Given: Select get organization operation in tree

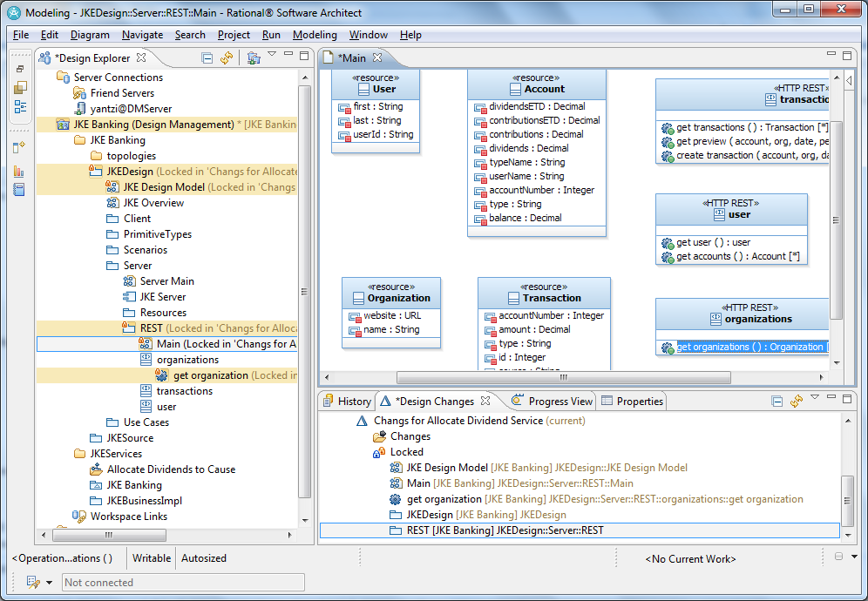Looking at the screenshot, I should coord(210,375).
